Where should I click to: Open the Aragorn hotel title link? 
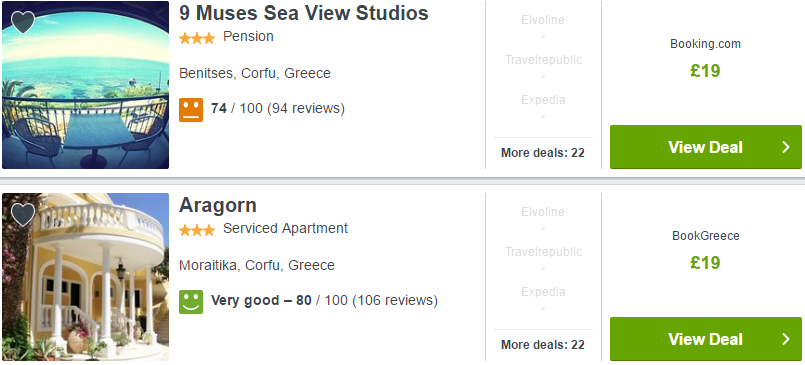218,205
